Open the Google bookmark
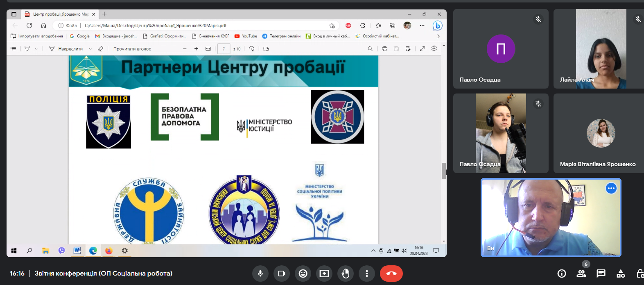644x285 pixels. pos(80,36)
